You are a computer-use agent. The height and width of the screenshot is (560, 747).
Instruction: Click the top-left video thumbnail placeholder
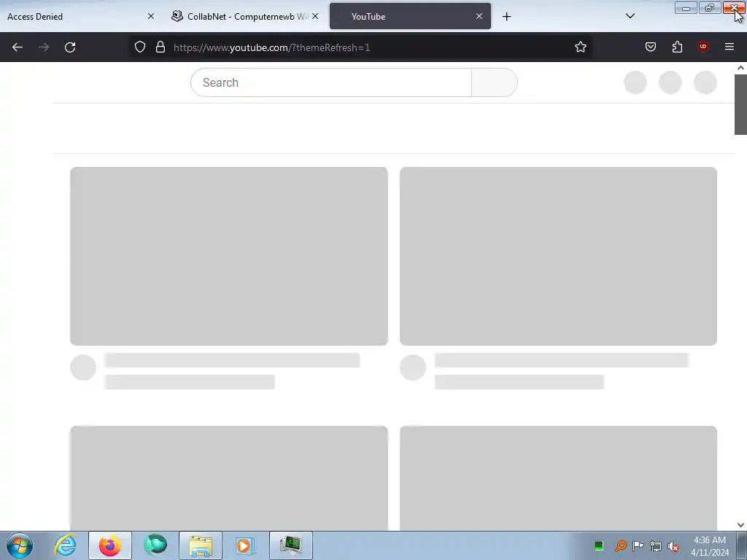click(x=228, y=256)
